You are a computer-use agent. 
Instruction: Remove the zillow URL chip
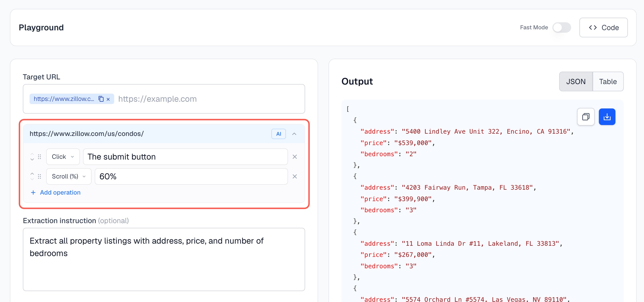point(108,99)
